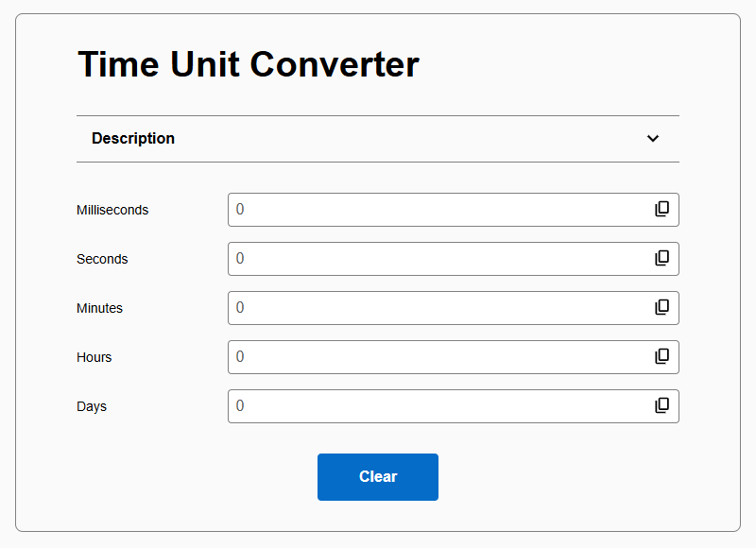Click the copy icon beside Minutes
Screen dimensions: 756x548
coord(661,308)
